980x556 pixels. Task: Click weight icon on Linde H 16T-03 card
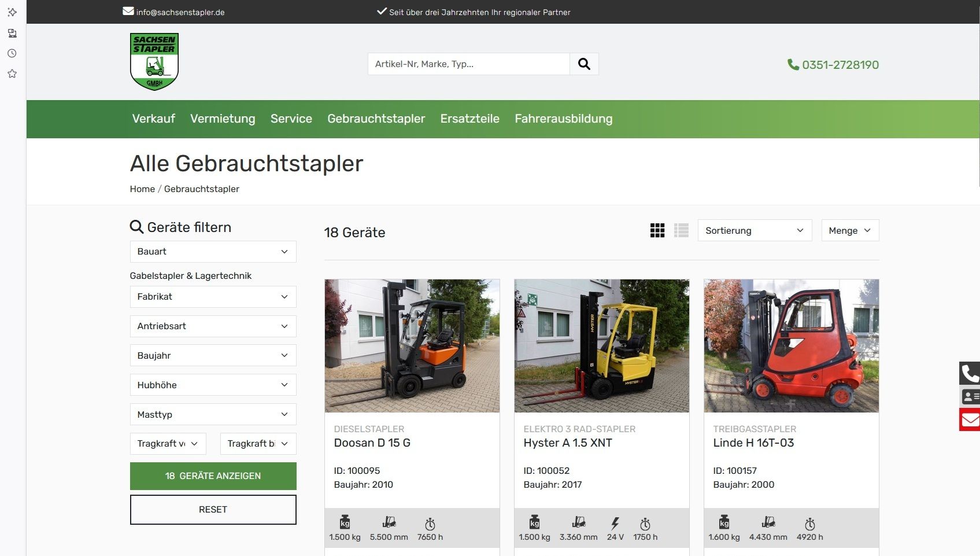pyautogui.click(x=724, y=522)
